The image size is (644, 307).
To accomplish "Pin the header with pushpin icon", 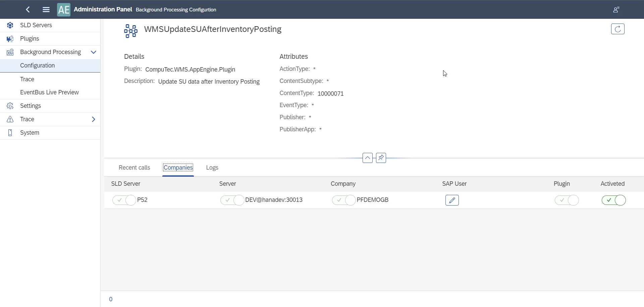I will pyautogui.click(x=381, y=158).
